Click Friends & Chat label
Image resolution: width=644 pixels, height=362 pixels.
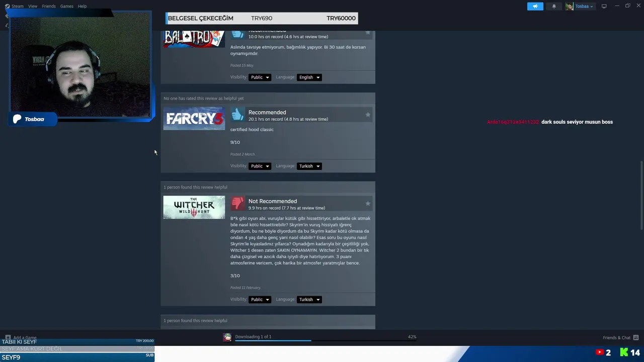(617, 337)
